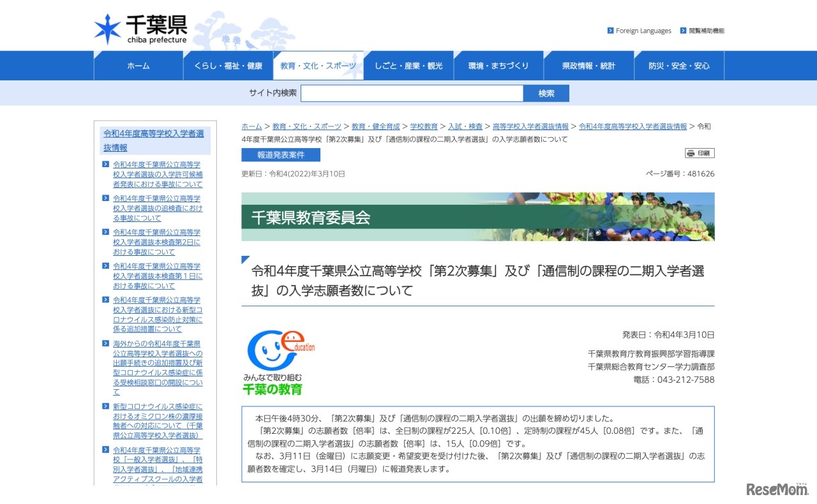Click arrow bullet next to 本検査第１日における事故 link
The width and height of the screenshot is (817, 504).
pos(106,265)
